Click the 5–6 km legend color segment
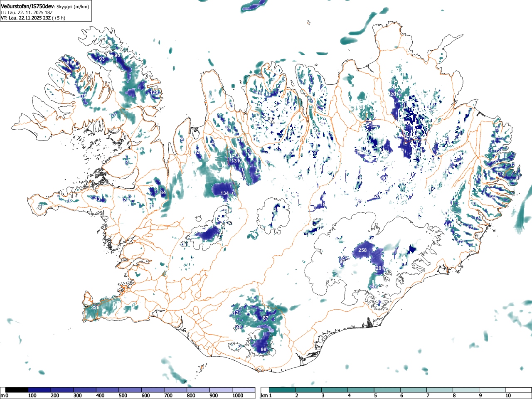 387,390
